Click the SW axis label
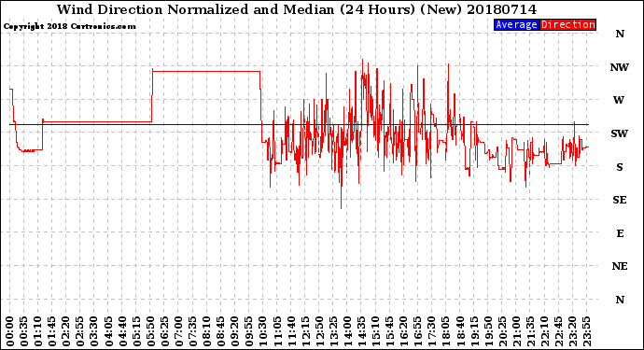644x350 pixels. (620, 133)
